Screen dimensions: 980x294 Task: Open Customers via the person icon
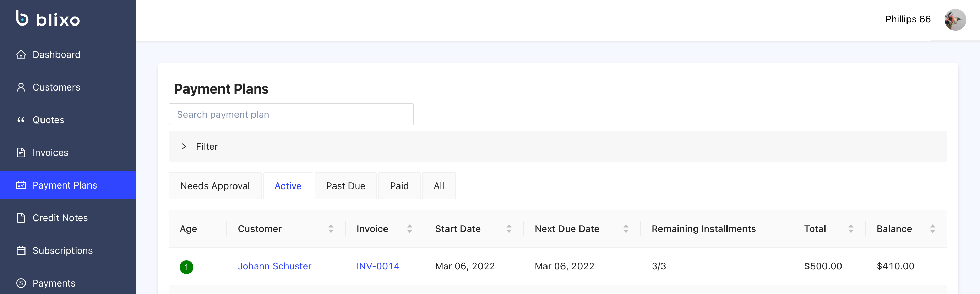pyautogui.click(x=21, y=87)
